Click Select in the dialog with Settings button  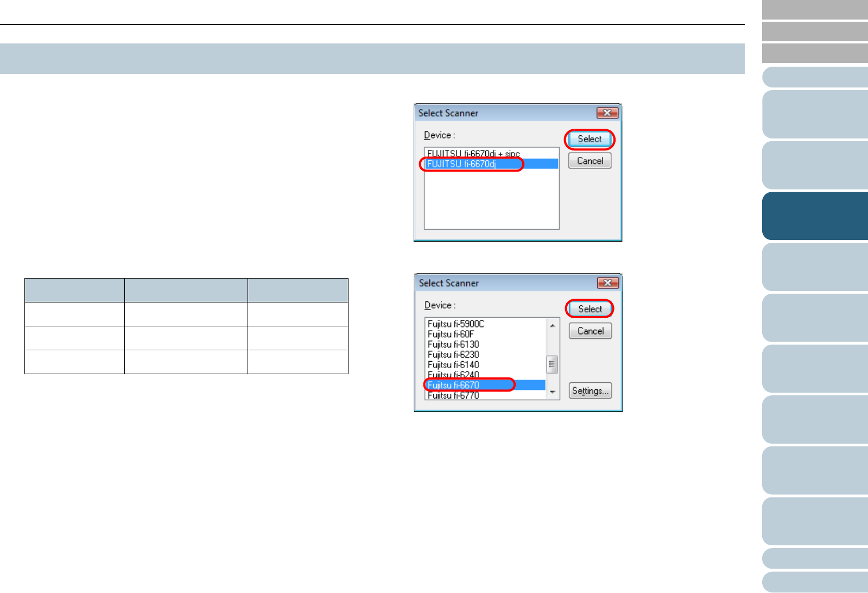pyautogui.click(x=590, y=309)
